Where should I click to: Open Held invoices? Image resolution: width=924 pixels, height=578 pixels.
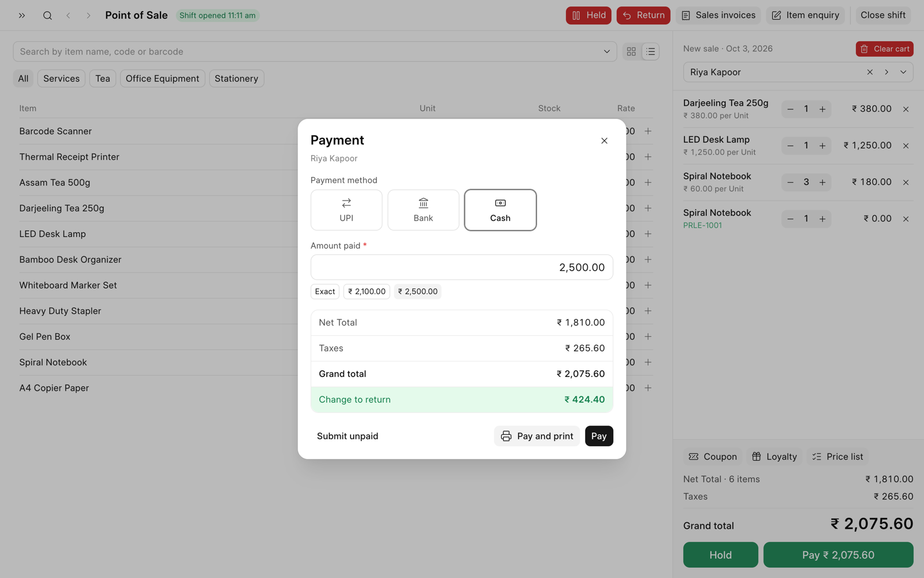pyautogui.click(x=588, y=16)
